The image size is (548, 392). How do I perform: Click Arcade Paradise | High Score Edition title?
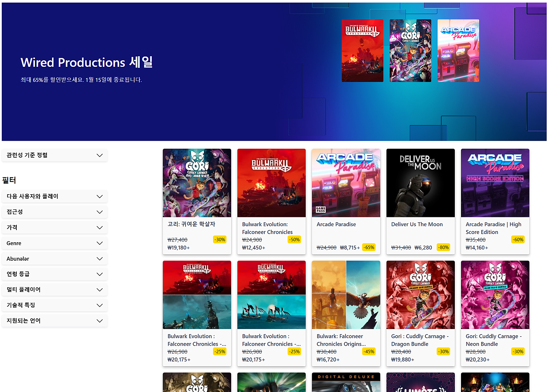point(494,228)
